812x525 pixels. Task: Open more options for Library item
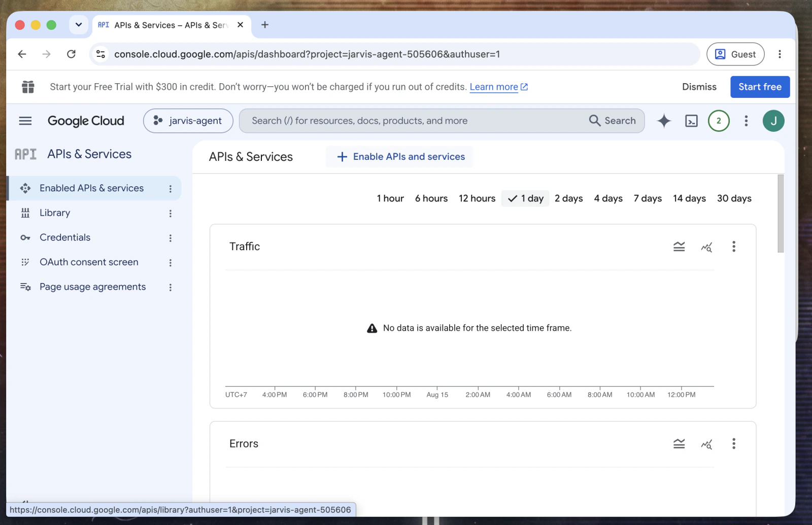click(171, 214)
